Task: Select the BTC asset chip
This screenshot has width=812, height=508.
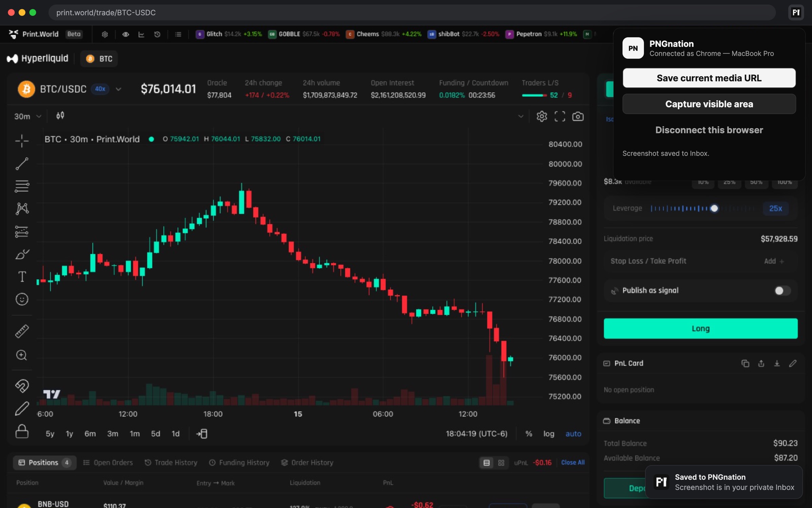Action: 99,59
